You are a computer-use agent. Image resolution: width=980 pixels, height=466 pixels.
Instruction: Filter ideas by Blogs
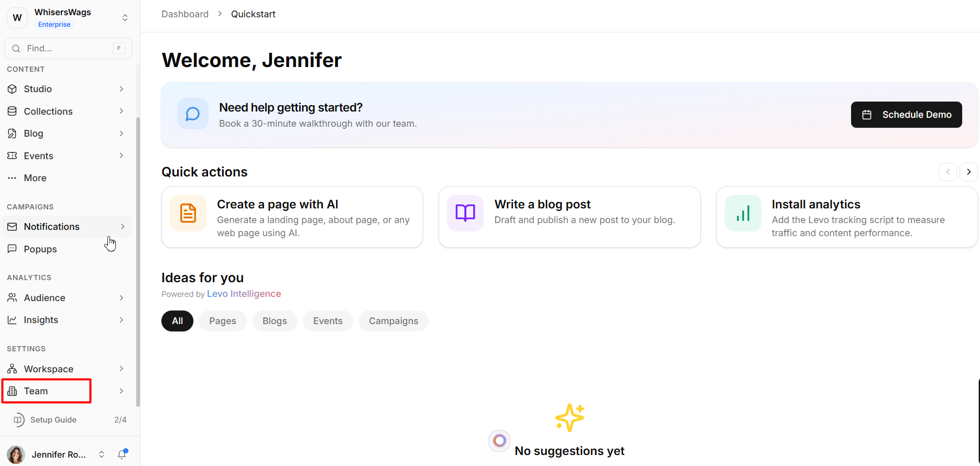[275, 321]
